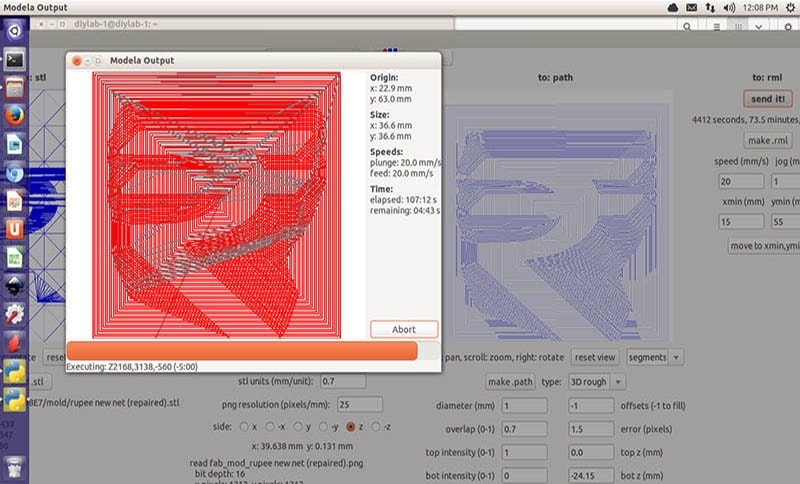Open System Settings wrench-gear icon

[x=14, y=315]
